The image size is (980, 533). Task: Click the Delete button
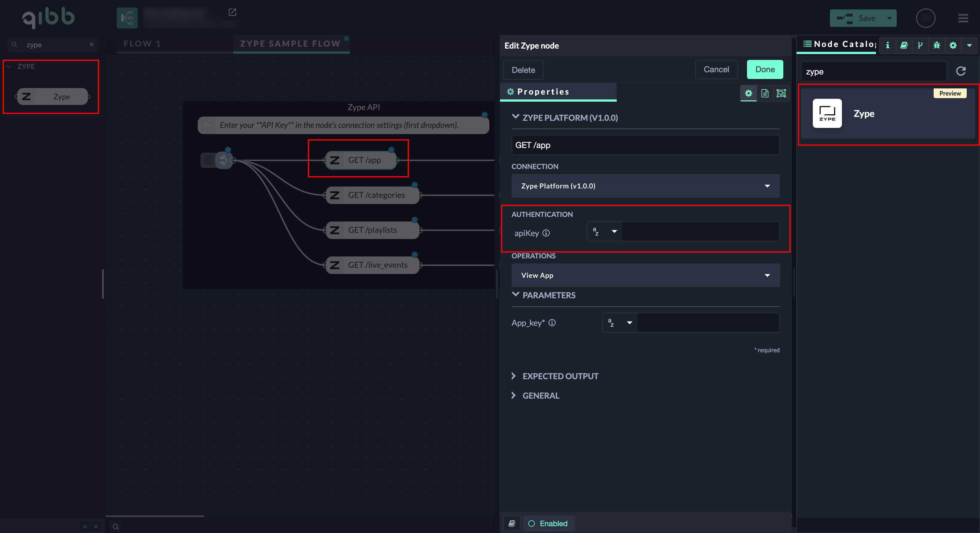pos(523,70)
